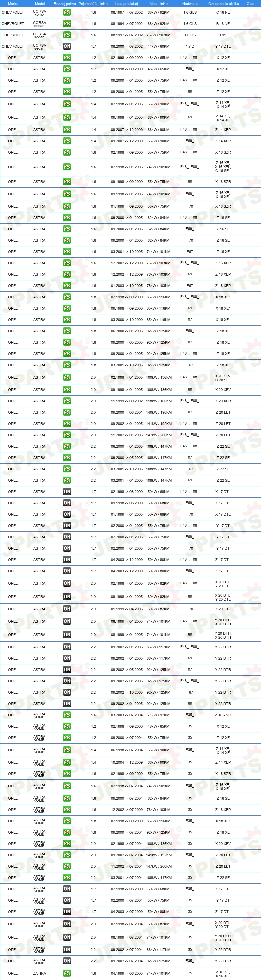
Task: Click the Rodzaj paliwa column header
Action: tap(65, 4)
